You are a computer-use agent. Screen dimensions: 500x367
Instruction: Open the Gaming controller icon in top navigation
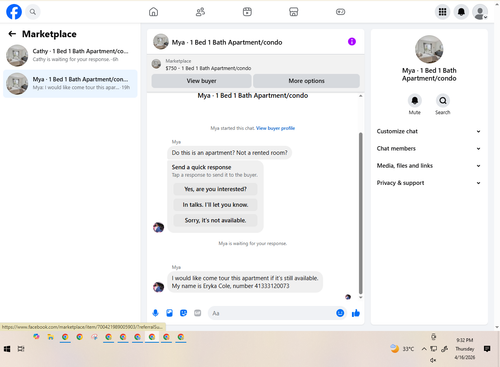(340, 12)
